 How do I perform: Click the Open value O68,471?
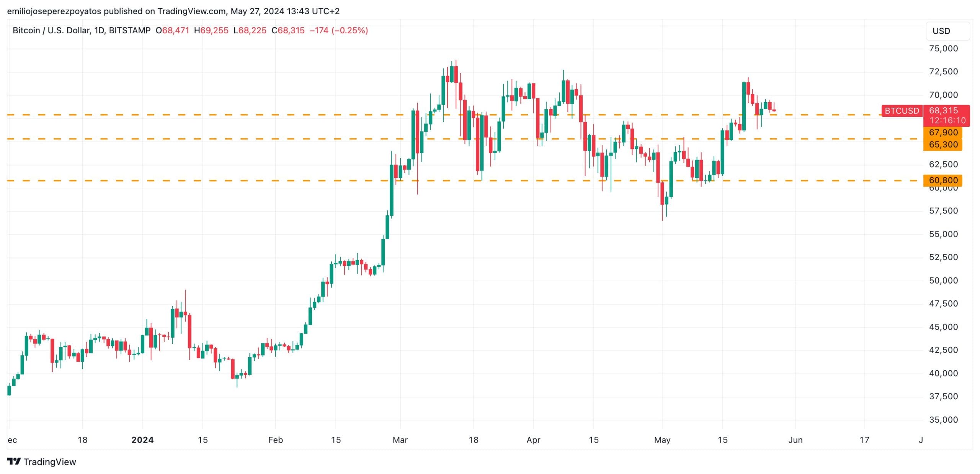172,30
